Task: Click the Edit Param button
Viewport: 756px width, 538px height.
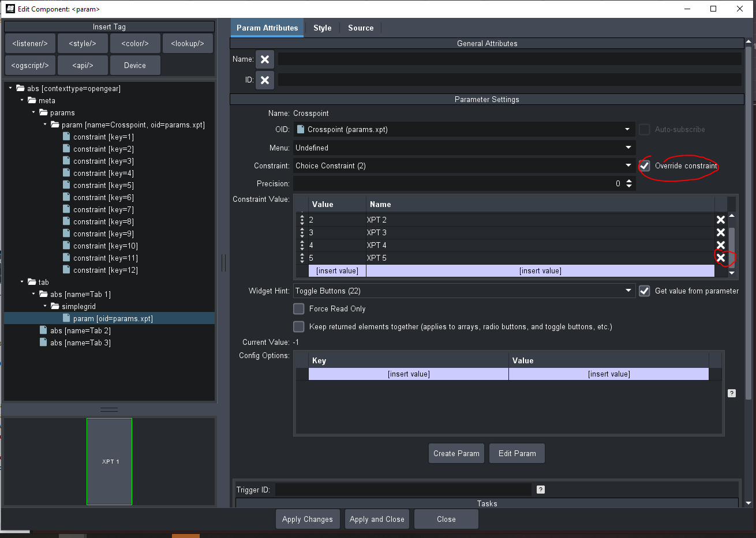Action: (x=517, y=453)
